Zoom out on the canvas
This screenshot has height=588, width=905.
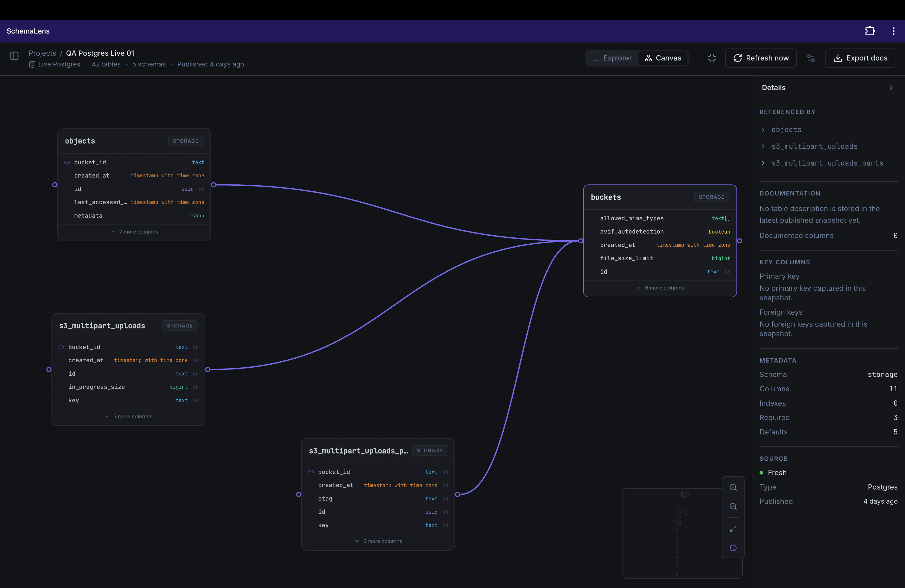point(733,506)
